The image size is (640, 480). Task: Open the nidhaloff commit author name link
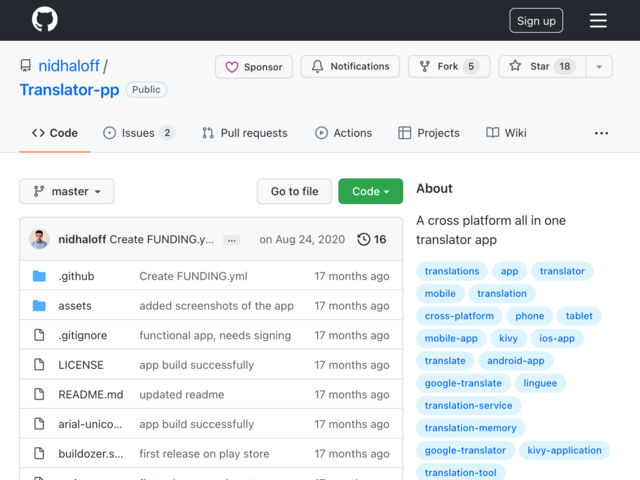point(82,239)
